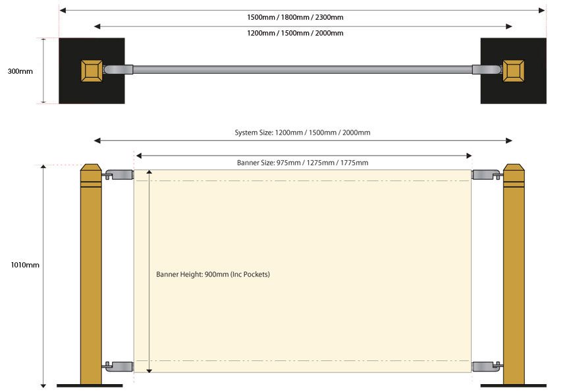
Task: Click the grey horizontal rail in top view
Action: tap(303, 69)
